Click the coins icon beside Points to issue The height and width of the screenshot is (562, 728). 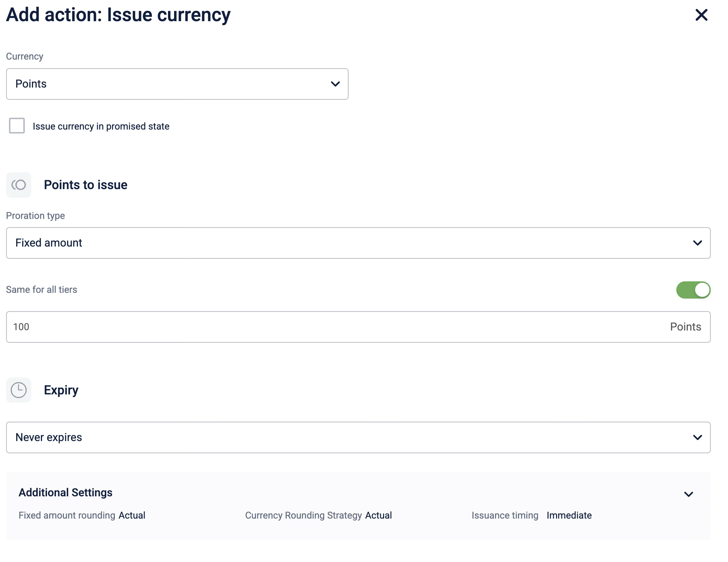coord(19,185)
